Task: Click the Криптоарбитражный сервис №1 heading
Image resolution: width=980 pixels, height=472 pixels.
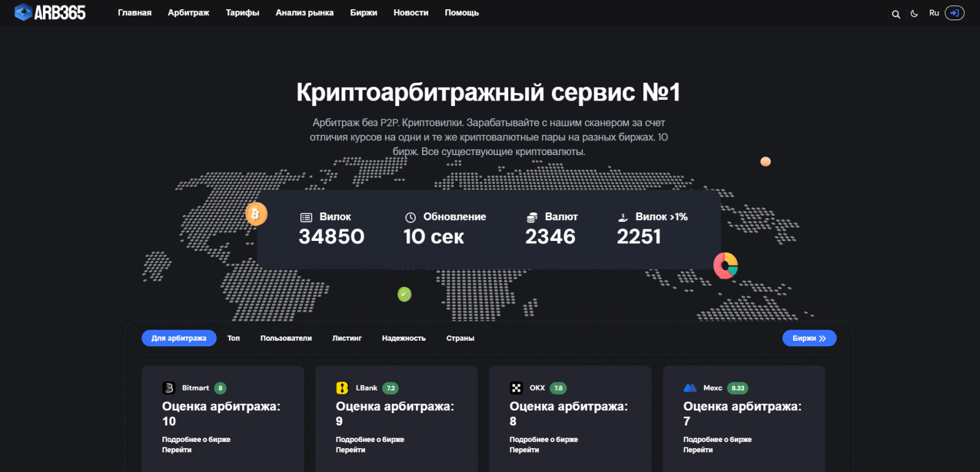Action: point(488,93)
